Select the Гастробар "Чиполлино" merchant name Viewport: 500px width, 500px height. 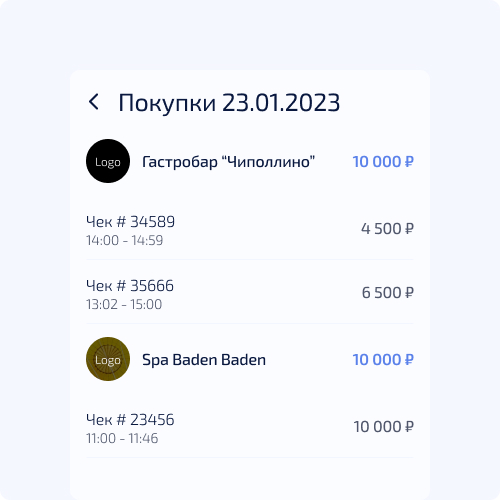[228, 162]
